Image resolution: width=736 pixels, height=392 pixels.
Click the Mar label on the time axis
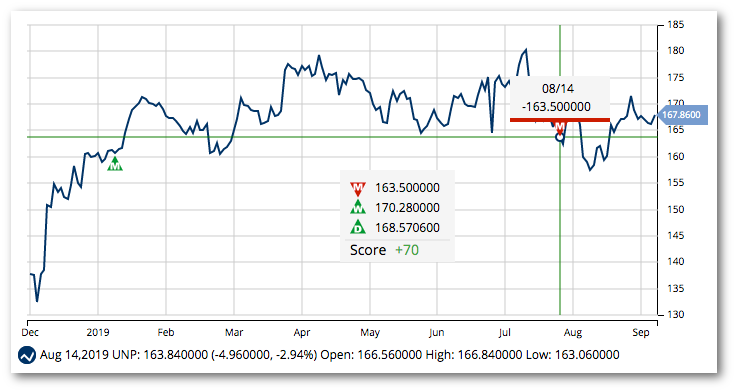pyautogui.click(x=234, y=332)
